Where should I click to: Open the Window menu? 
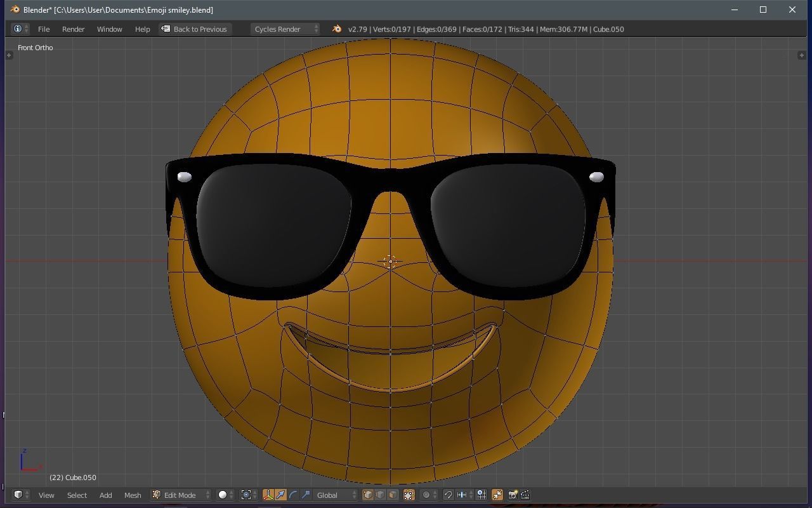click(109, 29)
